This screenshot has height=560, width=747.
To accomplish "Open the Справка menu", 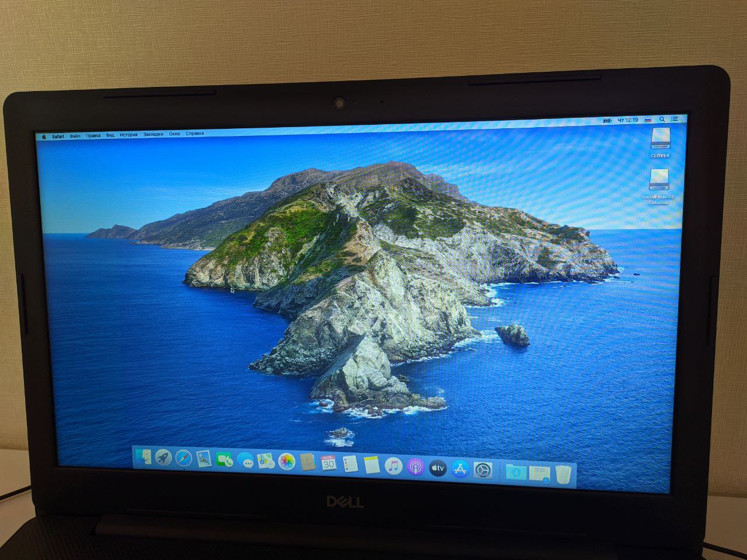I will pos(195,134).
